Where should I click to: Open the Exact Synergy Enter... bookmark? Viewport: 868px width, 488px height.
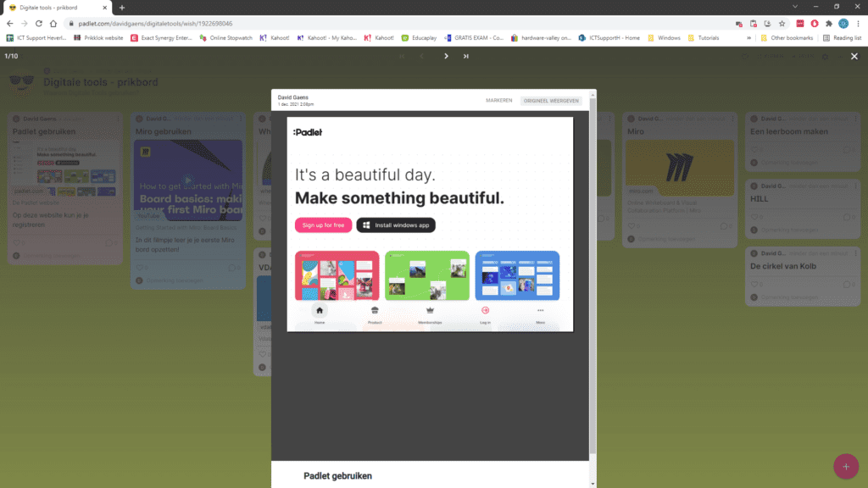161,38
